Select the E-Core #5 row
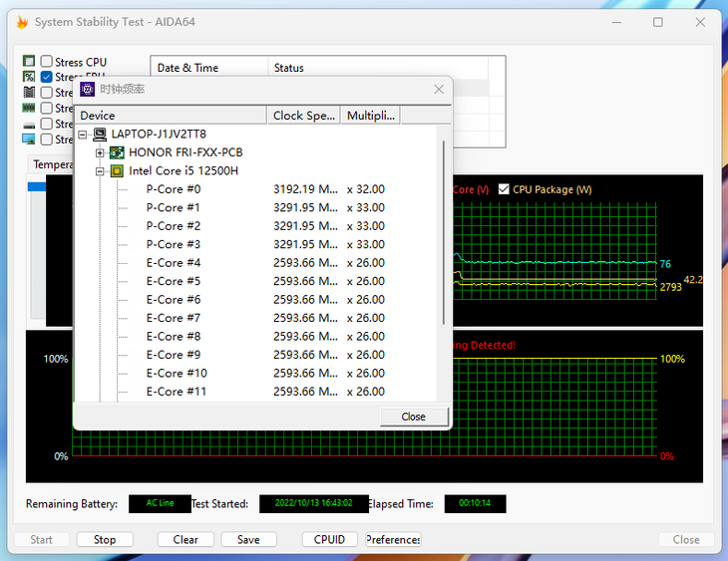The height and width of the screenshot is (561, 728). (x=255, y=281)
